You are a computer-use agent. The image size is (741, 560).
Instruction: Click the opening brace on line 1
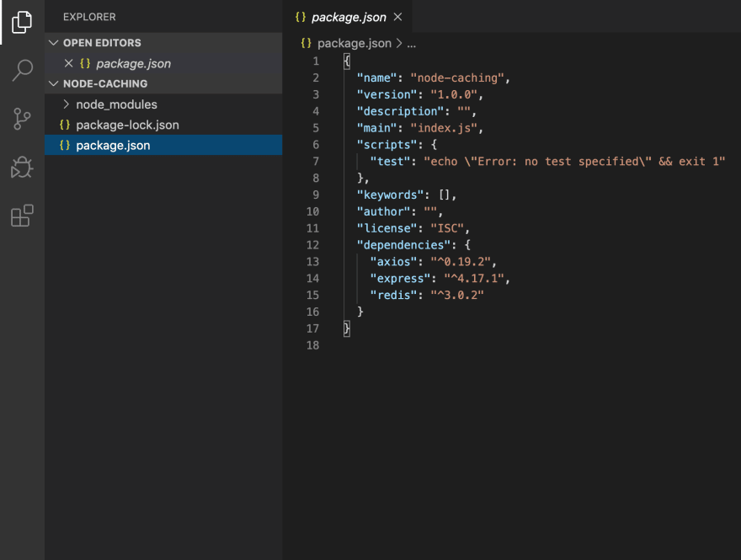347,61
